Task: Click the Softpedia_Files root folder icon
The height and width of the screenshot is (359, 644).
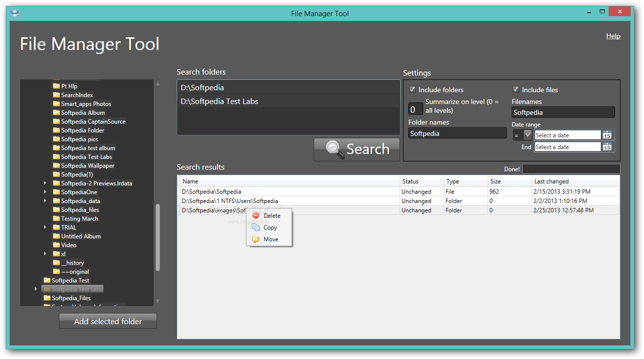Action: pyautogui.click(x=47, y=298)
